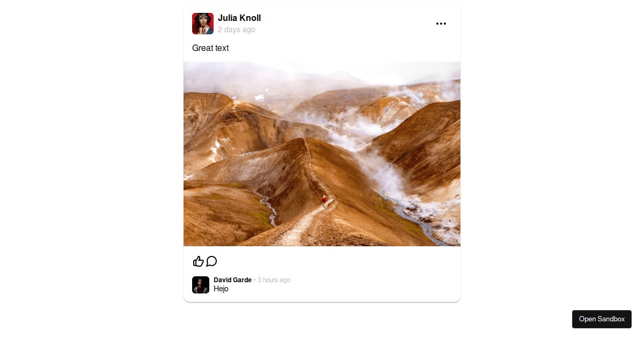Viewport: 644px width, 338px height.
Task: Open comments via speech bubble icon
Action: (211, 261)
